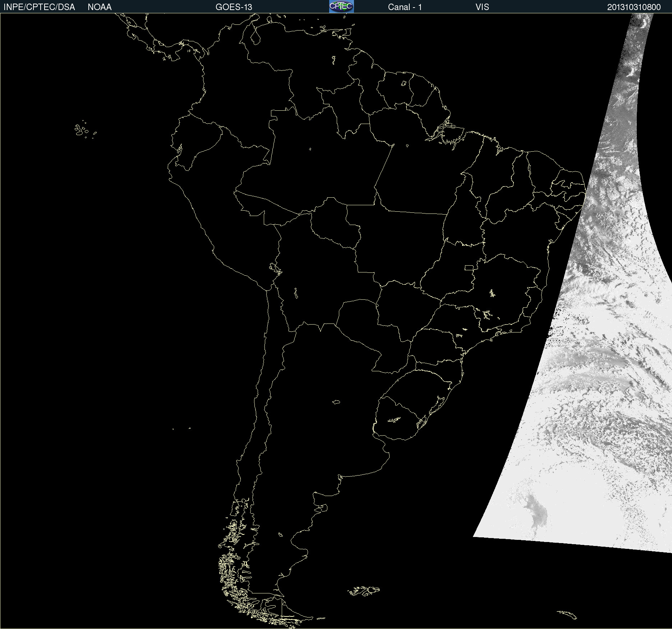Screen dimensions: 672x629
Task: Click the rectangular Distrito Federal outline in Brazil
Action: coord(469,267)
